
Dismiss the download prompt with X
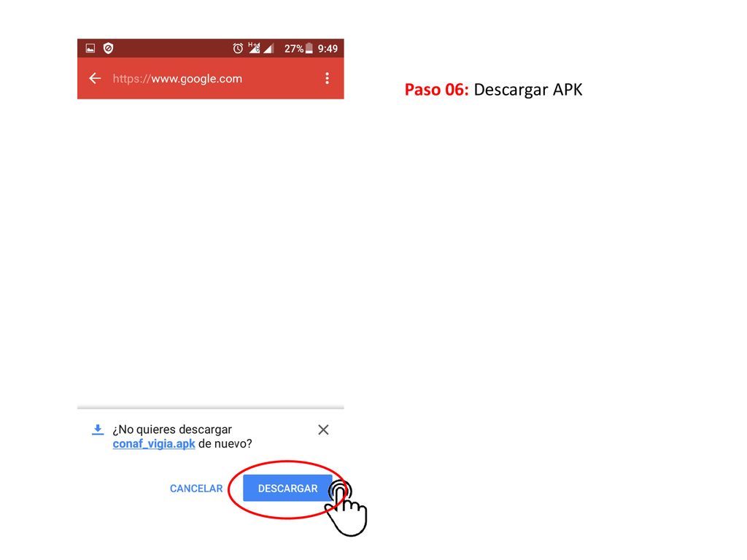(323, 429)
